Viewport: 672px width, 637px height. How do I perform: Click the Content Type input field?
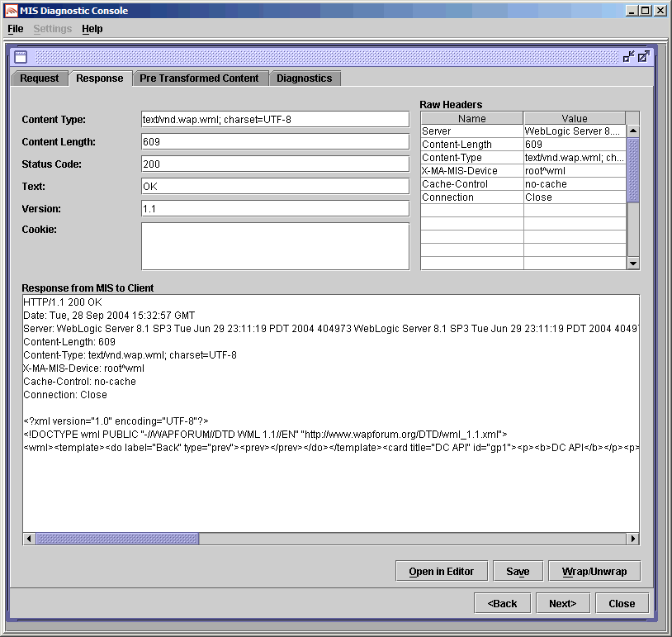pyautogui.click(x=275, y=120)
